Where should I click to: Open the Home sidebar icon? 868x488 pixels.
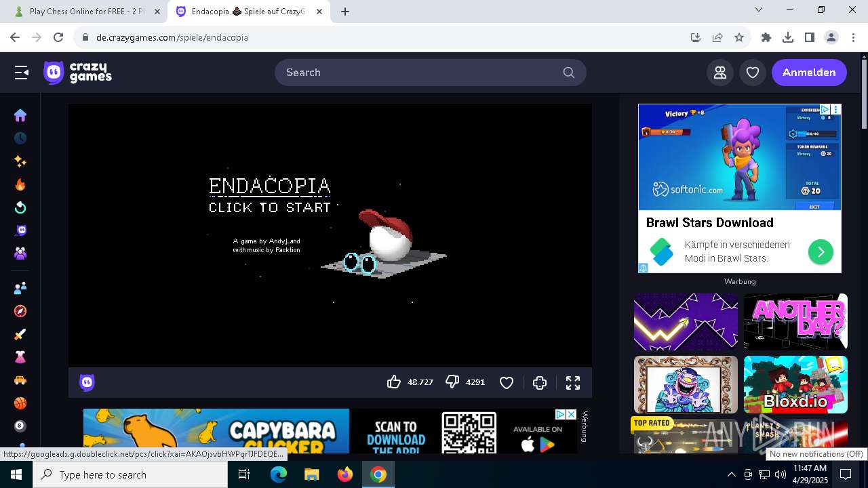[x=20, y=115]
